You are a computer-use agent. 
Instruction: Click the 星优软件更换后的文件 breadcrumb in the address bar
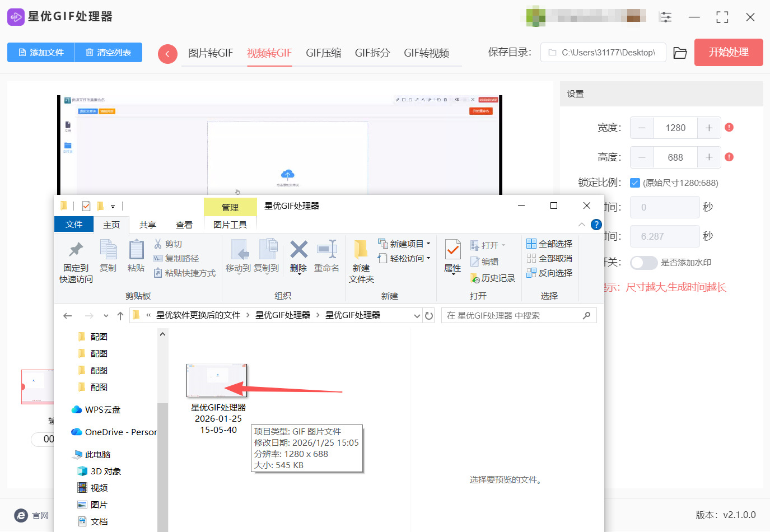[x=198, y=316]
